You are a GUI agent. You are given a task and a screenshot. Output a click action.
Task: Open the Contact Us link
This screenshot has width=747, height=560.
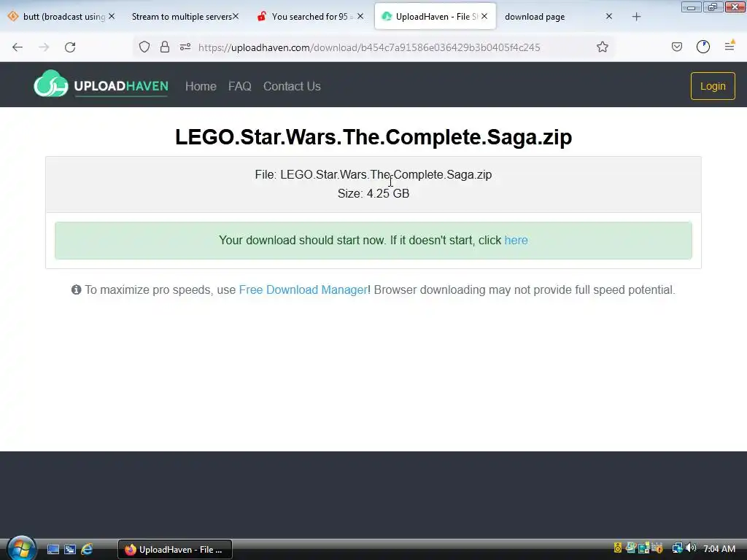point(292,86)
